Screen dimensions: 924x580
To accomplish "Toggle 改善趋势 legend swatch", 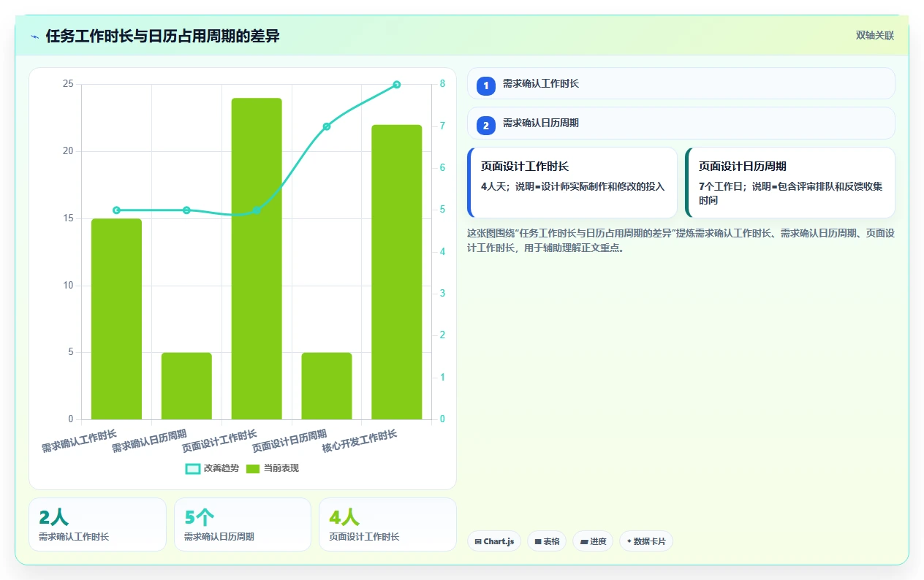I will pyautogui.click(x=193, y=468).
